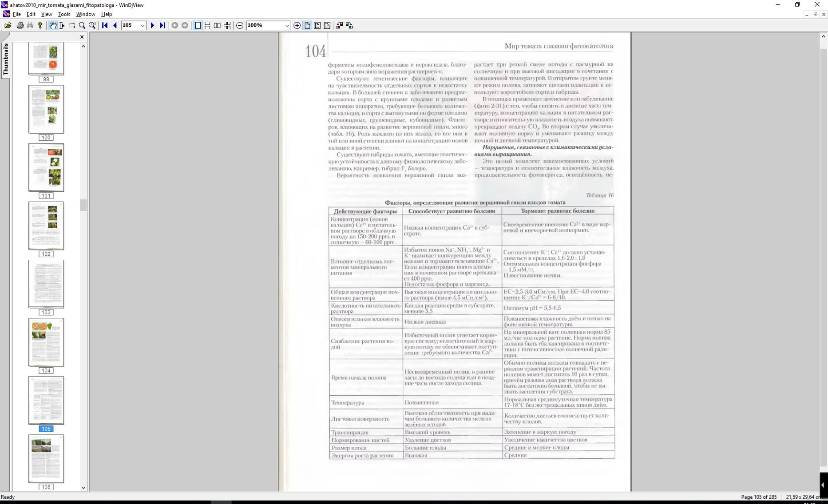This screenshot has height=504, width=828.
Task: Enable continuous page layout
Action: click(207, 25)
